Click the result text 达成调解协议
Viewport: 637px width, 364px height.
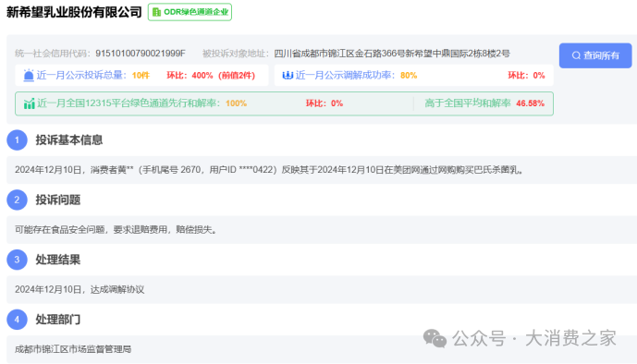pos(117,289)
